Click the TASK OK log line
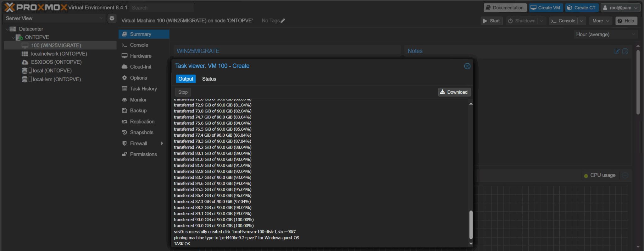Image resolution: width=644 pixels, height=251 pixels. [182, 244]
